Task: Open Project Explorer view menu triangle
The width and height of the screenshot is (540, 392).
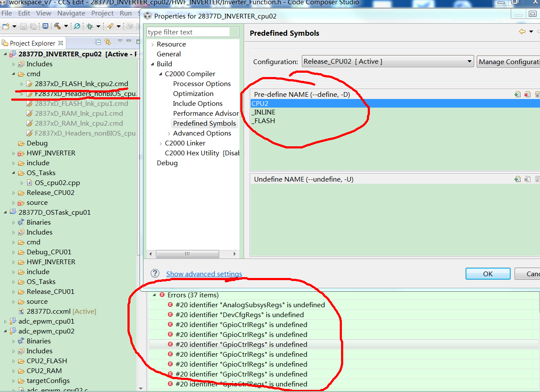Action: pos(120,41)
